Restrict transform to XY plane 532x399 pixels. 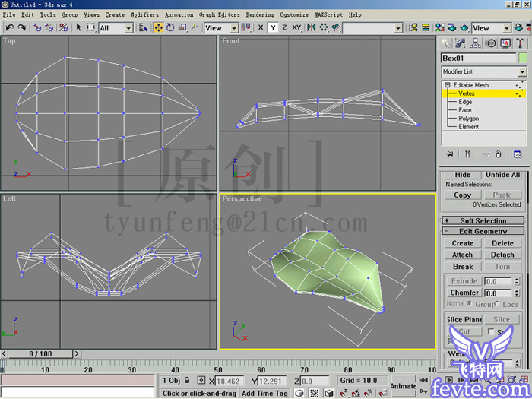pyautogui.click(x=296, y=28)
